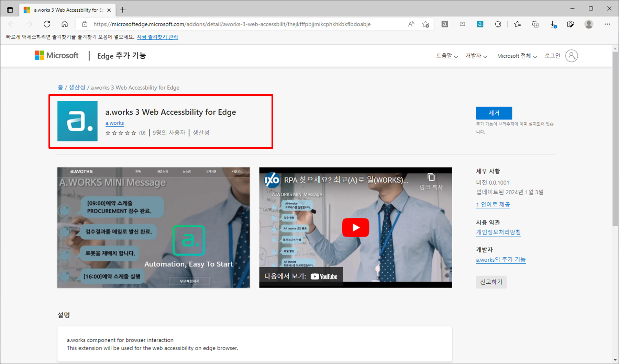Open the Favorites list icon
Viewport: 619px width, 364px height.
[x=517, y=24]
